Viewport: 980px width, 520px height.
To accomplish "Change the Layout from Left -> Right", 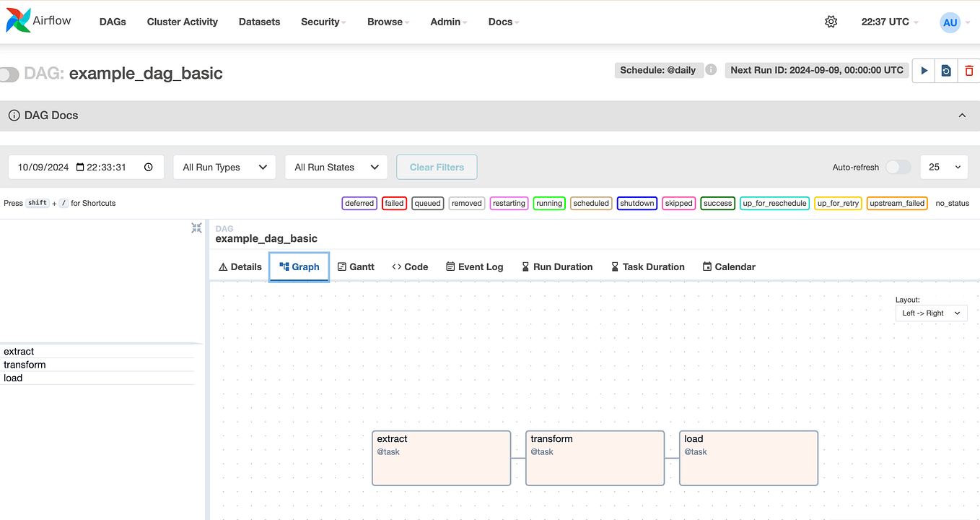I will [931, 313].
